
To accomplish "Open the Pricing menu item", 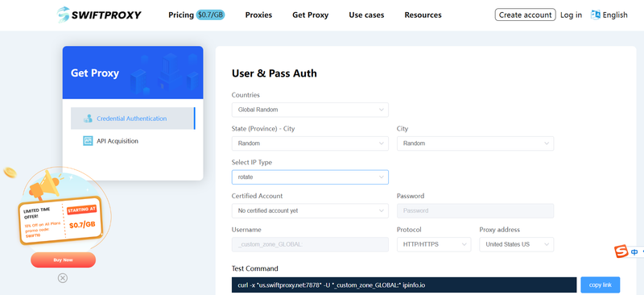I will [x=181, y=15].
